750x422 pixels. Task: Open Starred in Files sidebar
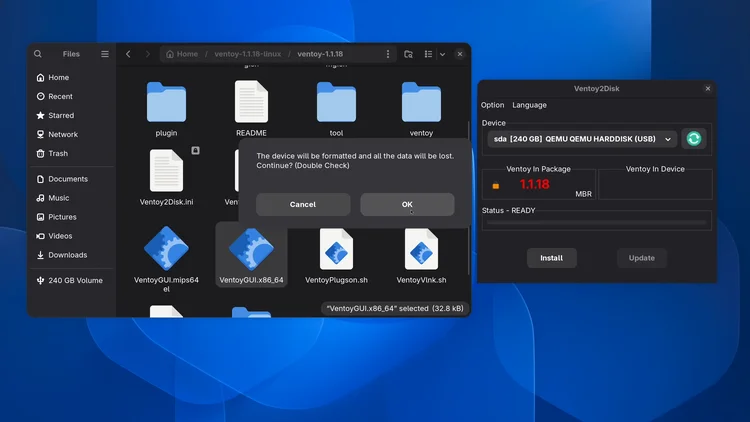[x=72, y=116]
